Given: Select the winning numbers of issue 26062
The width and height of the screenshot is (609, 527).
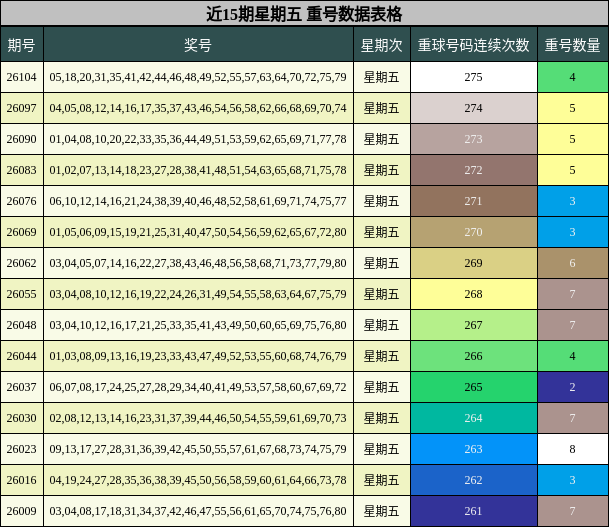Looking at the screenshot, I should click(x=198, y=263).
